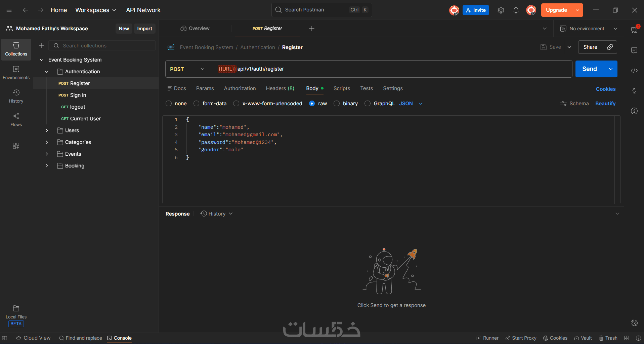Click the two-pane layout icon in status bar
This screenshot has height=344, width=644.
coord(627,338)
